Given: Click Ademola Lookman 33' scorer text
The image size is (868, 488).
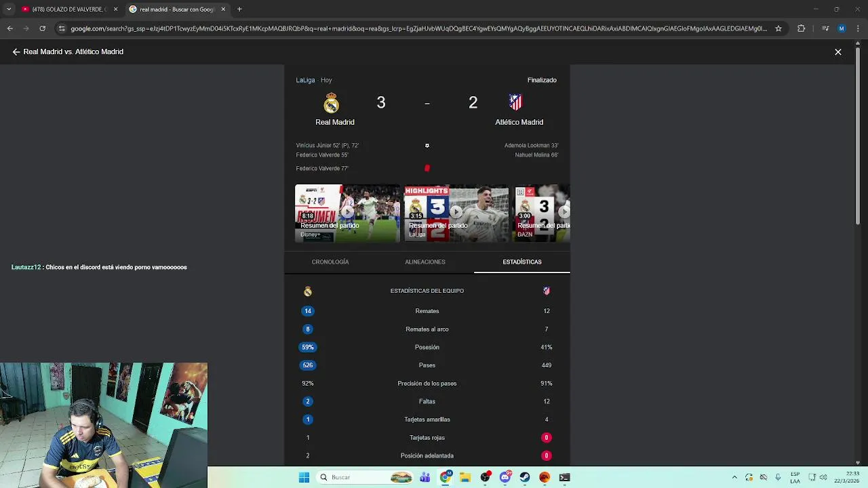Looking at the screenshot, I should [531, 145].
